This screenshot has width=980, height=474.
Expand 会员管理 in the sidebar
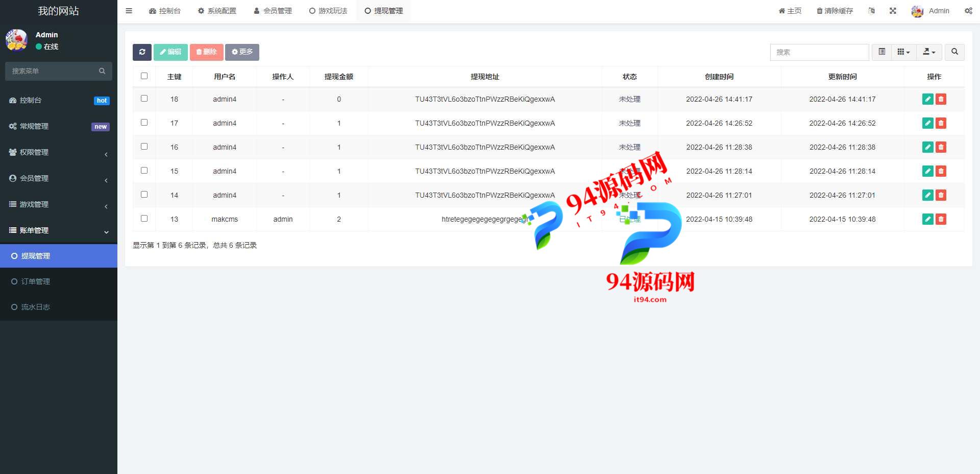pyautogui.click(x=59, y=178)
